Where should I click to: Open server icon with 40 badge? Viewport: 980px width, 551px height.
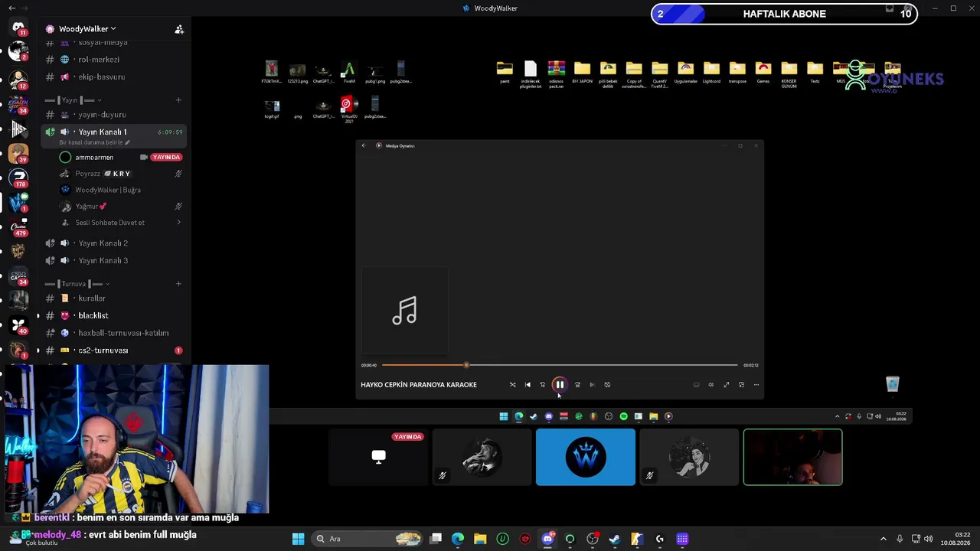(18, 325)
